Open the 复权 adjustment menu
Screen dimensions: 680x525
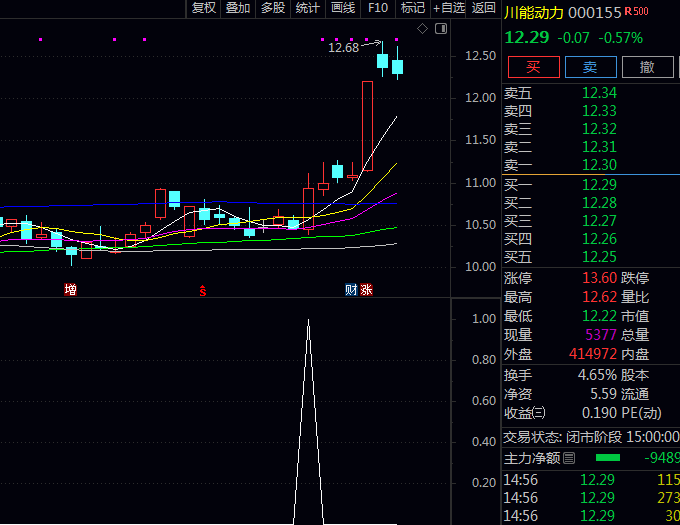[203, 8]
